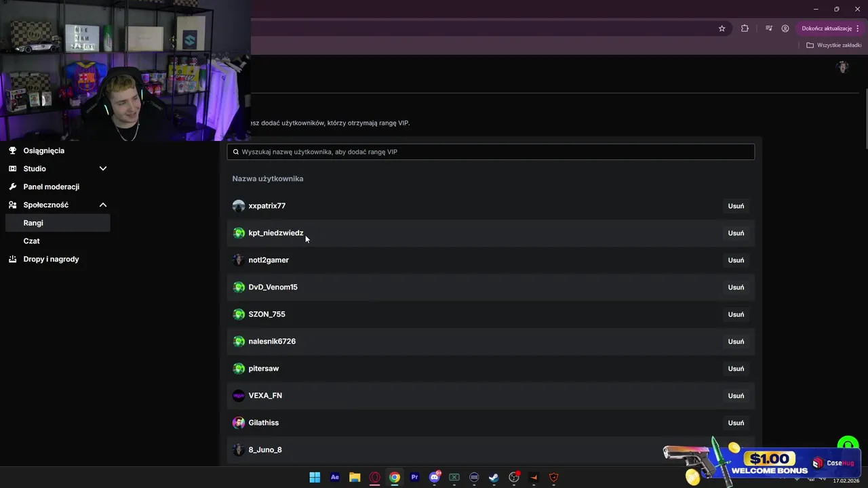Click the kpt_niedzwiedz username

pos(276,233)
